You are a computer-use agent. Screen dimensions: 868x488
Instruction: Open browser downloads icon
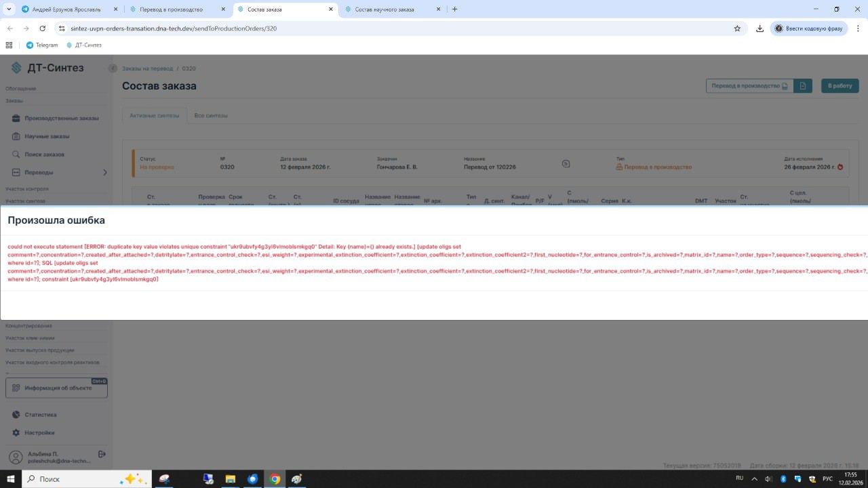coord(759,28)
